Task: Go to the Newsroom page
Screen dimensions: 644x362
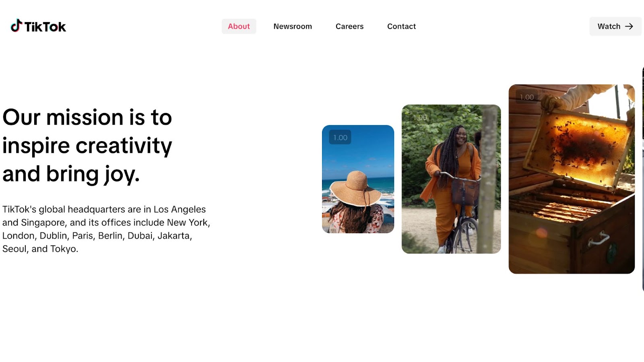Action: tap(293, 27)
